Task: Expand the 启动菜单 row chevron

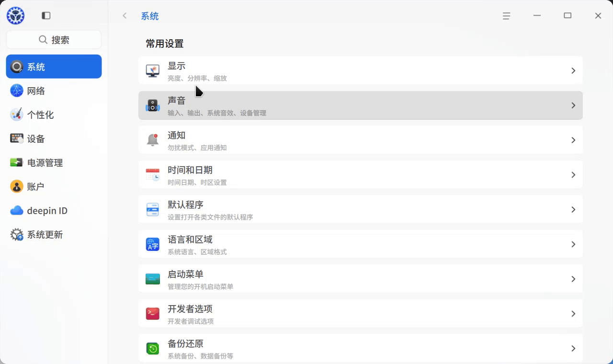Action: point(573,279)
